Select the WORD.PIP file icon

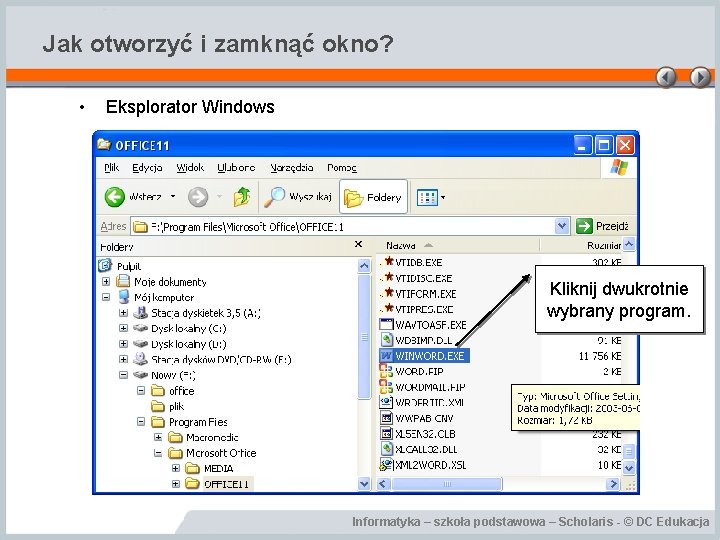coord(386,371)
